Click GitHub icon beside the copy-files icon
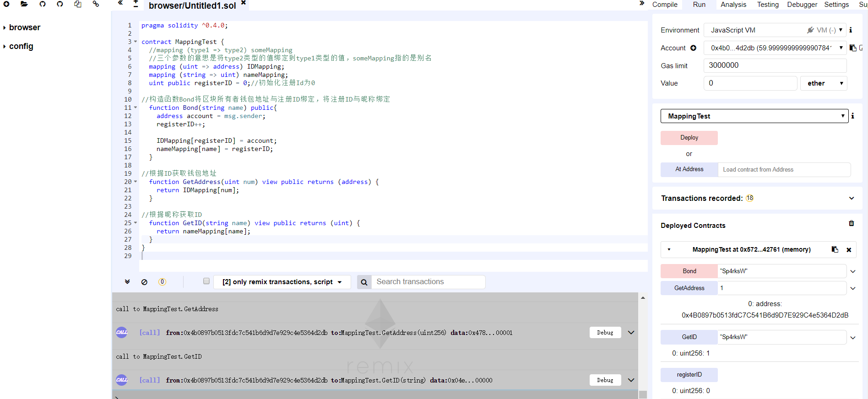The height and width of the screenshot is (399, 868). pos(60,4)
